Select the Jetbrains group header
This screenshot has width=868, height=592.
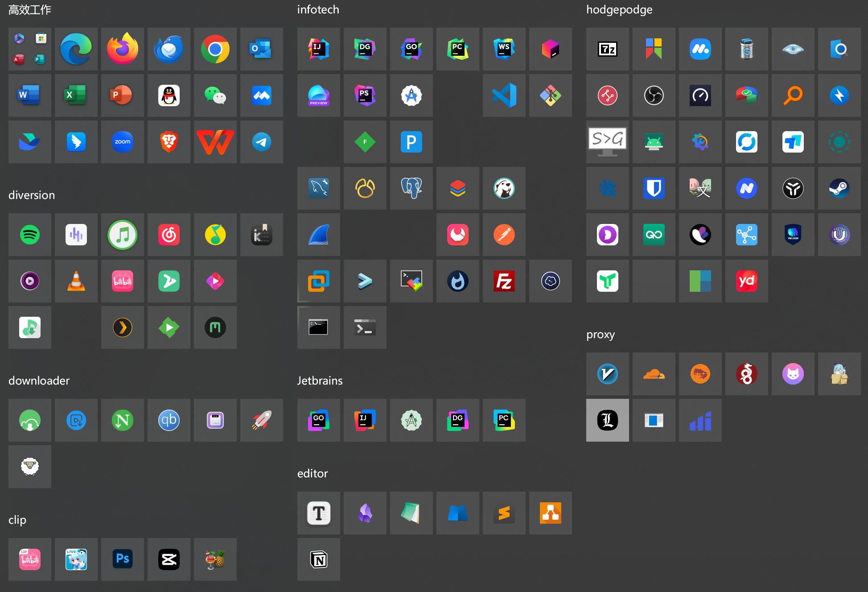(x=320, y=381)
